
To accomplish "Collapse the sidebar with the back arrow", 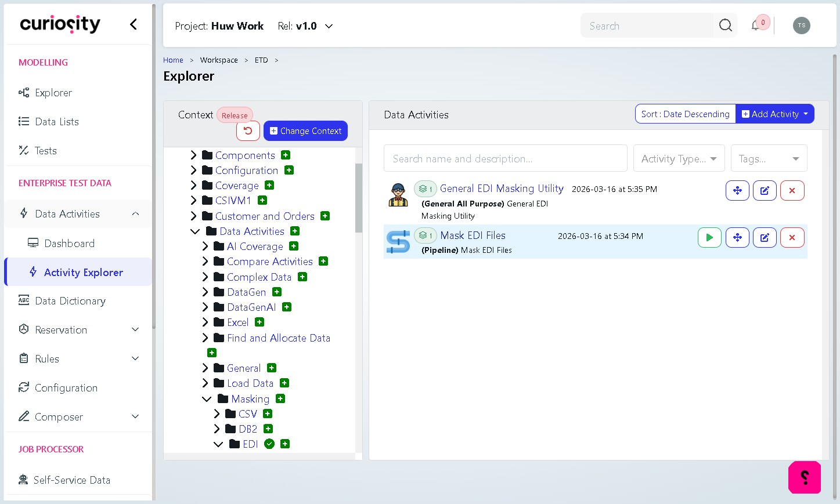I will click(134, 24).
